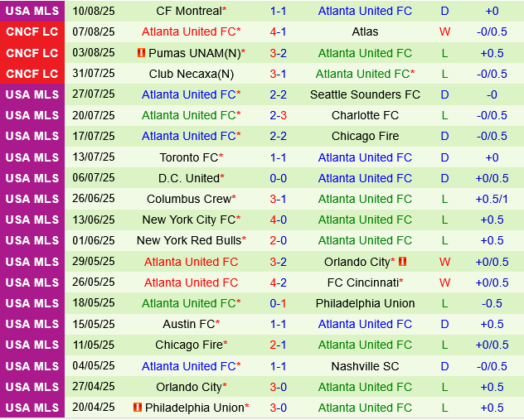Select the FC Cincinnati away team link
524x420 pixels.
click(x=362, y=282)
